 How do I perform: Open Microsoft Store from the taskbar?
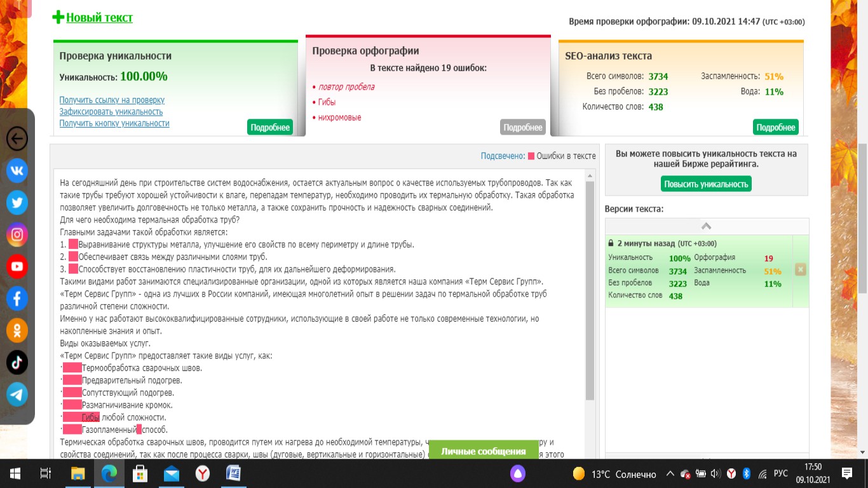(x=140, y=473)
